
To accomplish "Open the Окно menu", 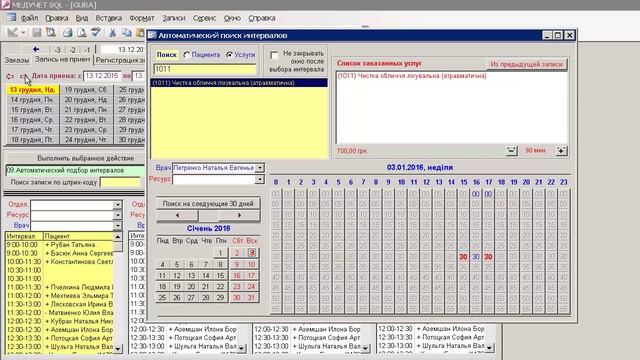I will coord(232,18).
